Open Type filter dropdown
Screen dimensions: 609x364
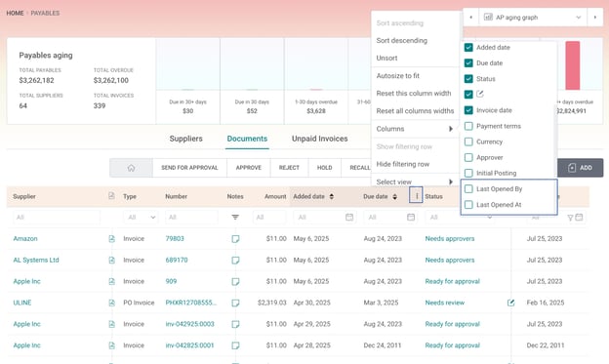(x=142, y=218)
